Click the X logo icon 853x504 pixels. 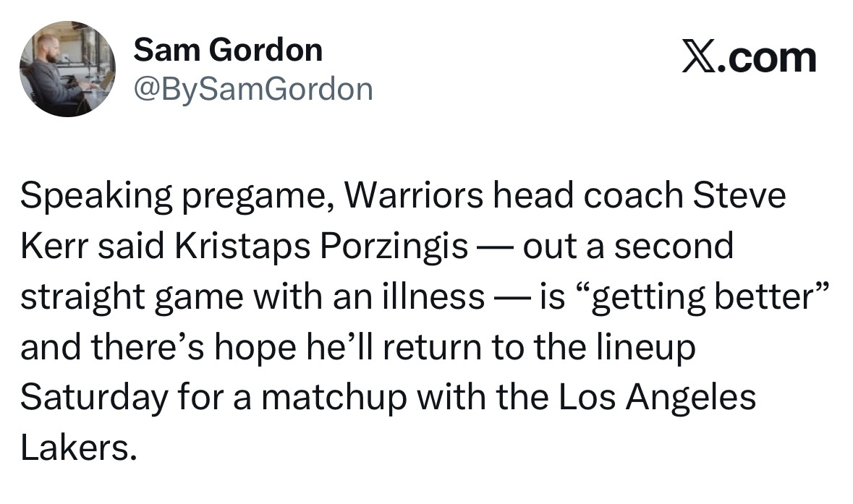pos(698,58)
